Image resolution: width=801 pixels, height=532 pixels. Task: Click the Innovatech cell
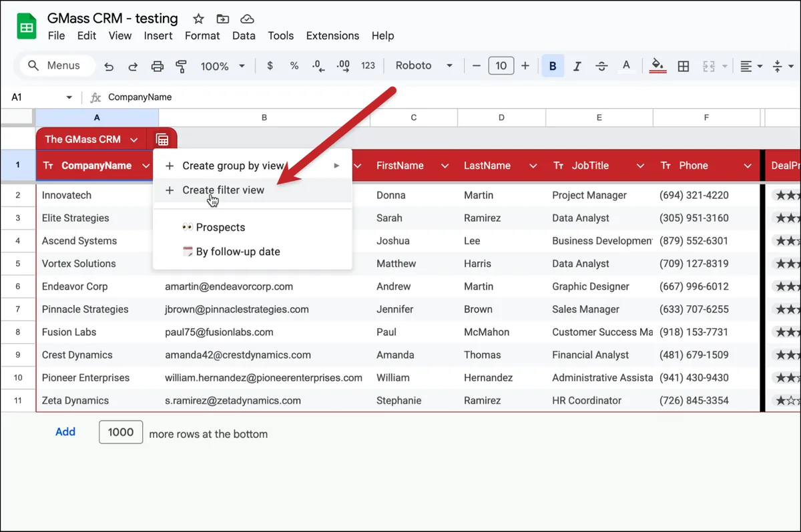97,196
